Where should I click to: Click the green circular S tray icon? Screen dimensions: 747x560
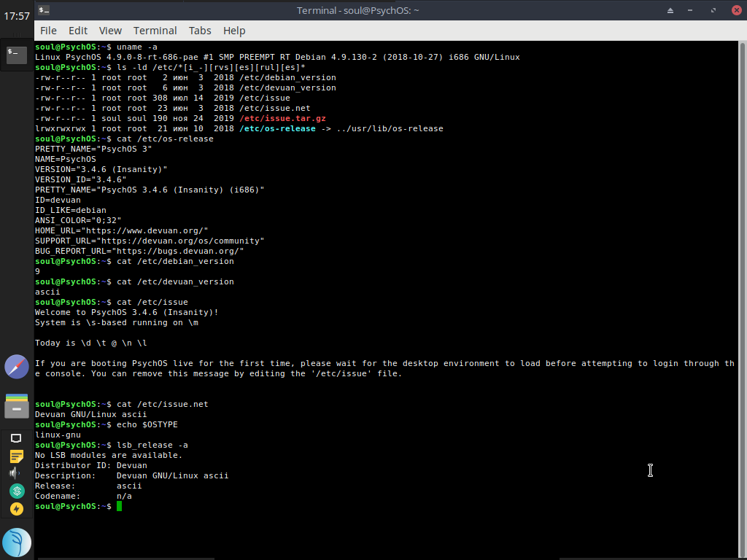coord(17,491)
